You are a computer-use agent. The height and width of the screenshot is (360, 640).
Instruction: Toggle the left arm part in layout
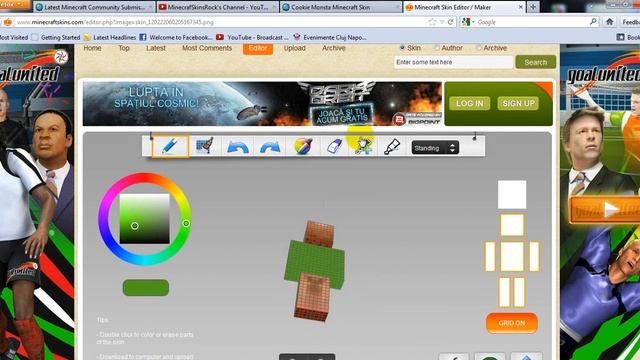[490, 256]
